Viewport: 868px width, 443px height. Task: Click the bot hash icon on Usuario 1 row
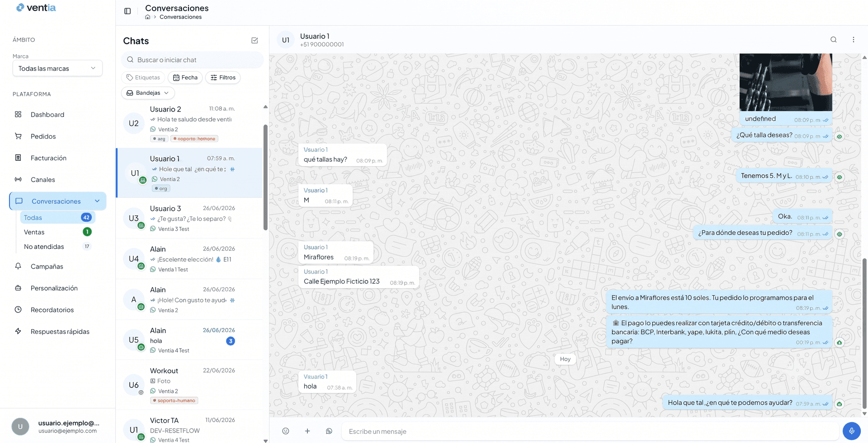(232, 169)
